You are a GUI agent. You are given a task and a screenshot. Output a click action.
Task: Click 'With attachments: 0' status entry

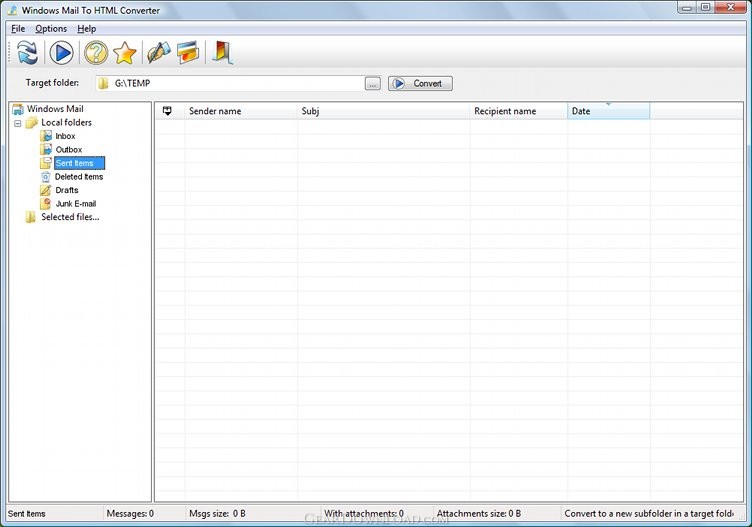364,514
